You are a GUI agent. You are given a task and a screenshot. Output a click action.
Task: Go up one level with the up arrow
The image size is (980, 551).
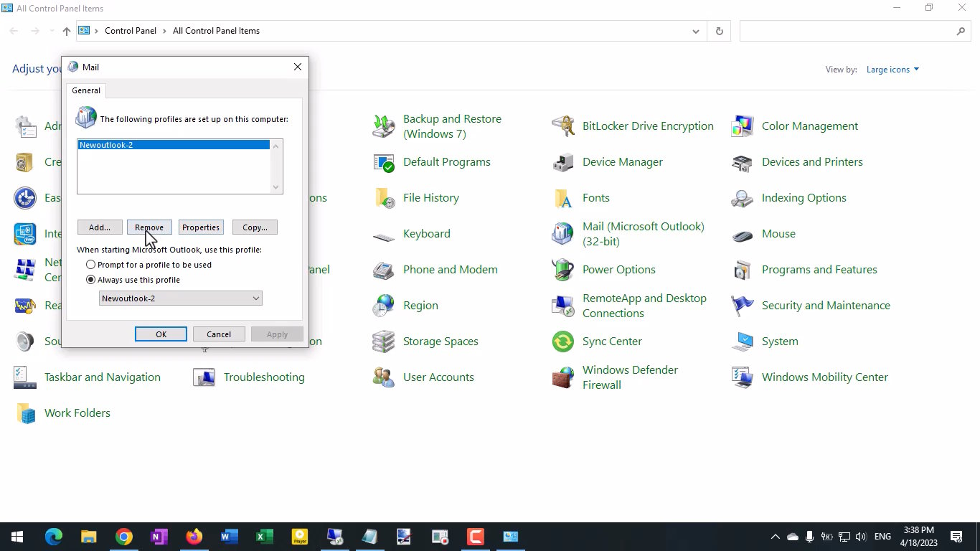[67, 31]
